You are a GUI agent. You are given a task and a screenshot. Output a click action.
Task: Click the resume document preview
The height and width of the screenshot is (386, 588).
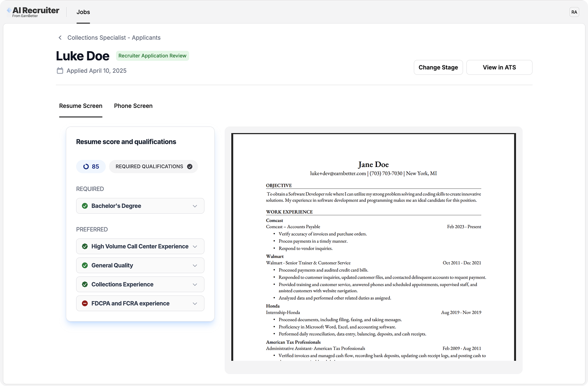coord(374,247)
